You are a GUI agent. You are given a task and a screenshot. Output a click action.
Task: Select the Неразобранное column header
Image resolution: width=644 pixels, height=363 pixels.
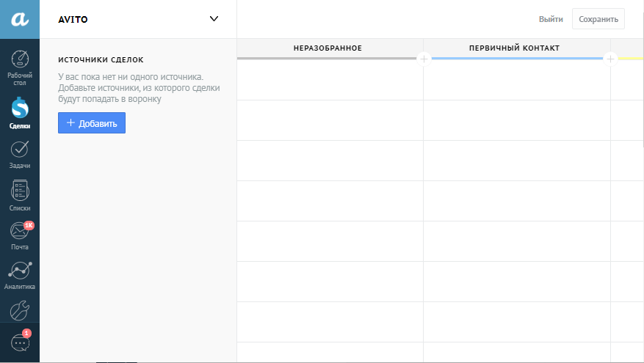(x=328, y=48)
